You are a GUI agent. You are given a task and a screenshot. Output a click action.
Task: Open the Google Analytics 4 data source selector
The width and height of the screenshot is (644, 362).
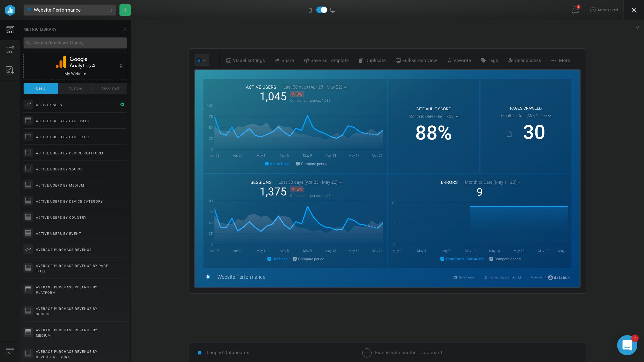75,66
